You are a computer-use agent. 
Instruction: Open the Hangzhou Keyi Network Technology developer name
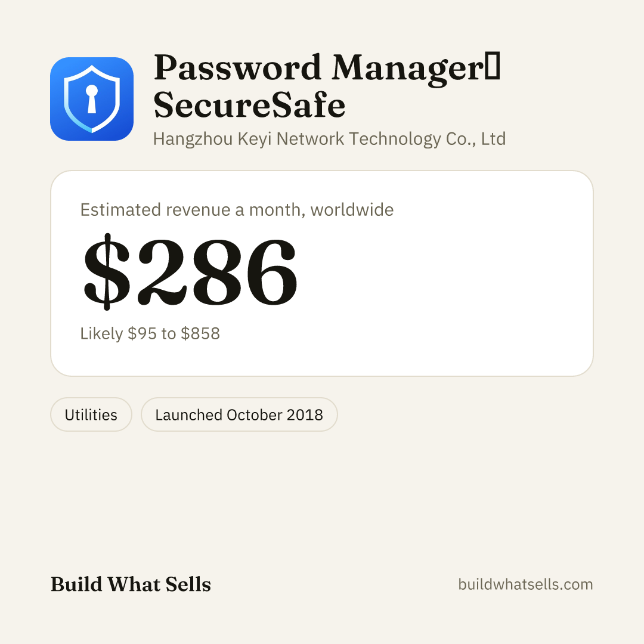point(329,139)
